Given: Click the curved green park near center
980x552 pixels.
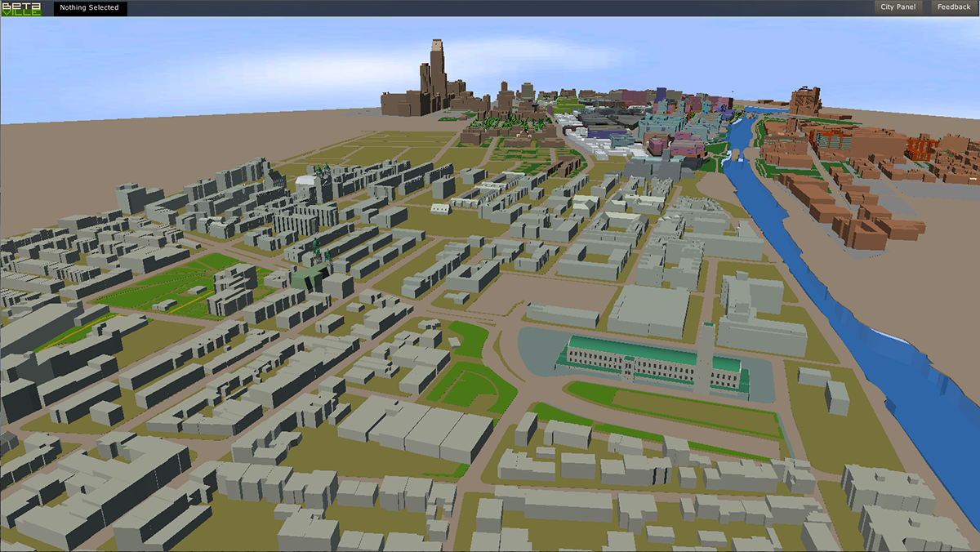Looking at the screenshot, I should 470,382.
